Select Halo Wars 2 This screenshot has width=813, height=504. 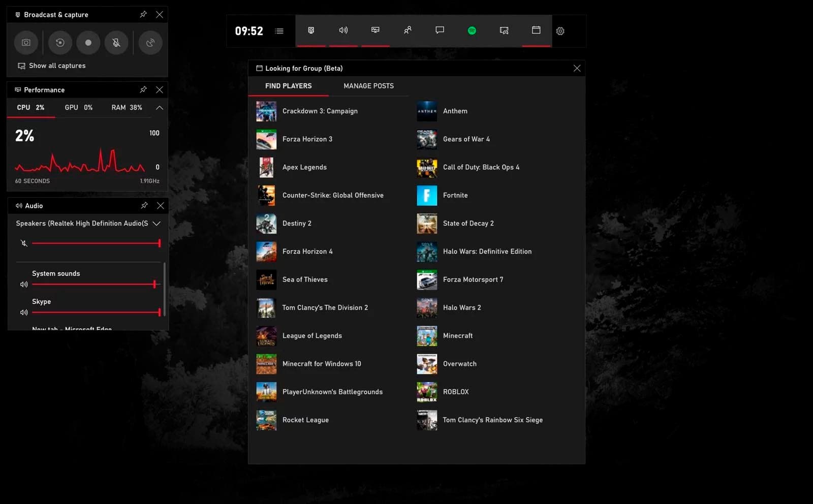tap(462, 308)
